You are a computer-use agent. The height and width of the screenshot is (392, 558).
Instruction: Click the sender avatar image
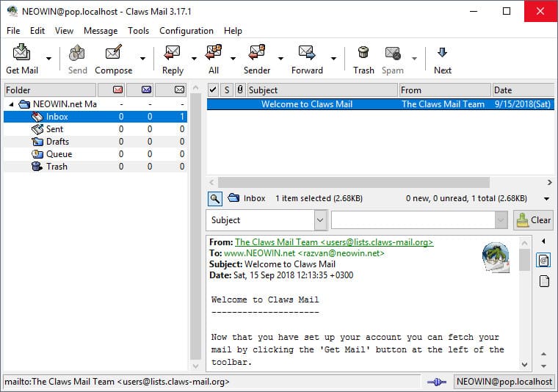tap(496, 258)
